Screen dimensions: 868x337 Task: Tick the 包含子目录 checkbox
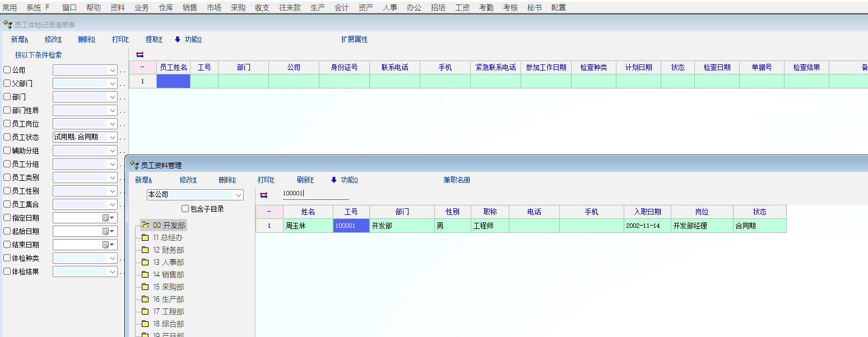coord(185,209)
